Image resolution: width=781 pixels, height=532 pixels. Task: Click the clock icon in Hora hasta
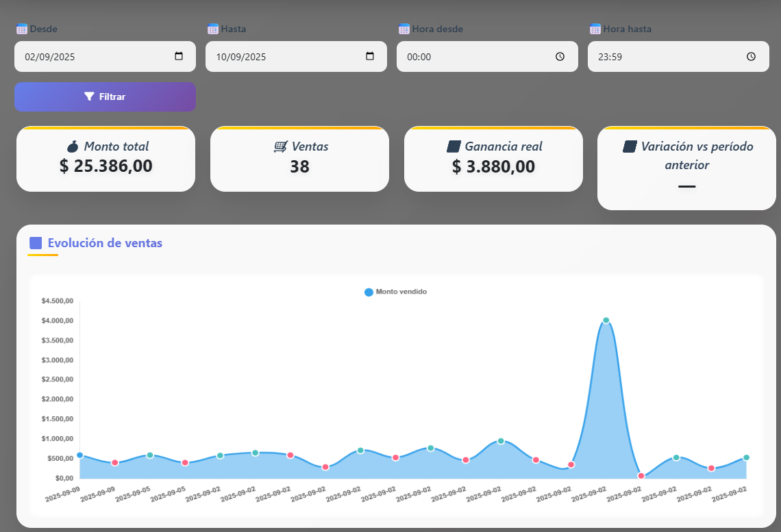coord(751,57)
